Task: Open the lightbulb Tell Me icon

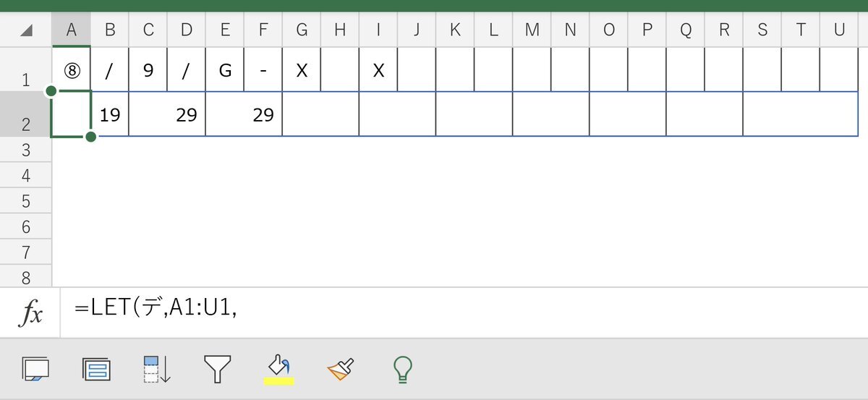Action: [401, 370]
